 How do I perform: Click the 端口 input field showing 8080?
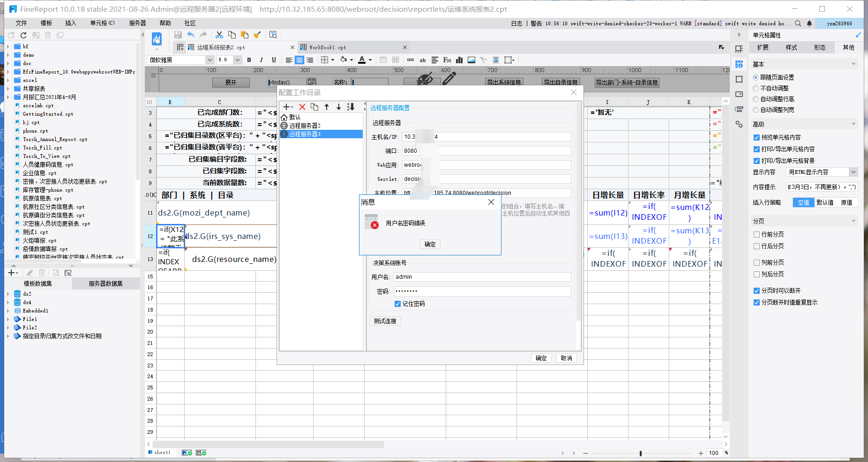coord(486,151)
